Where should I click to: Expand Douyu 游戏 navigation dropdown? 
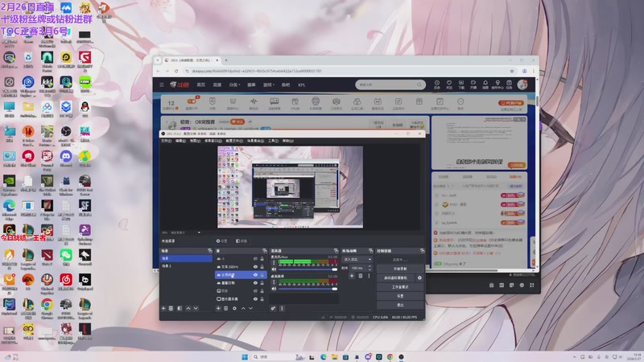(269, 85)
